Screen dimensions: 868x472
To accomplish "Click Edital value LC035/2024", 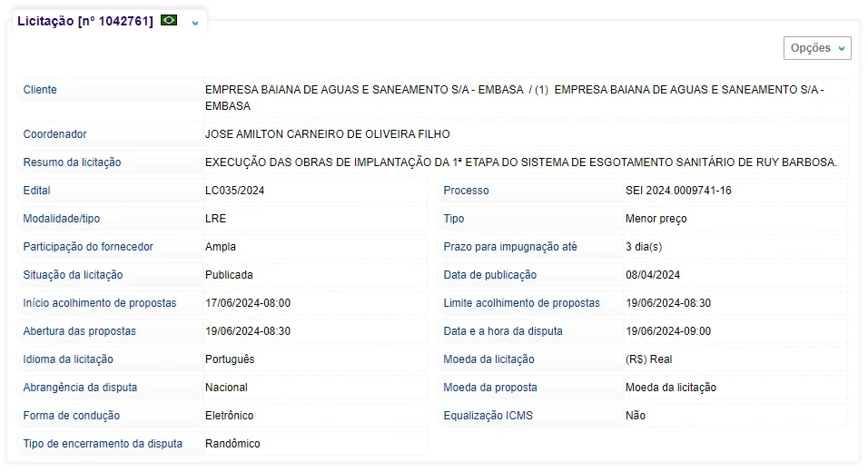I will [235, 191].
